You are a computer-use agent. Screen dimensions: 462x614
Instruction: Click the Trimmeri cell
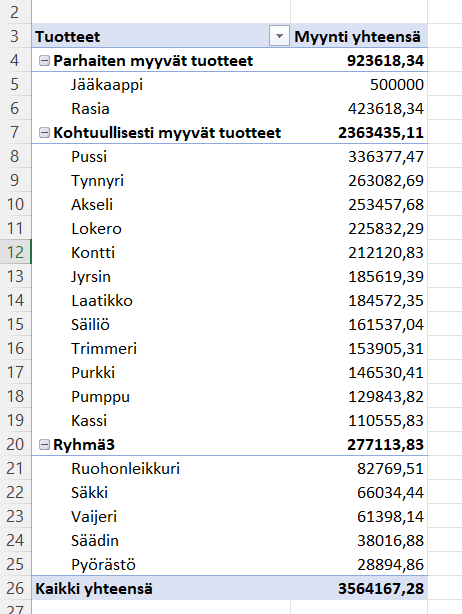(x=161, y=349)
